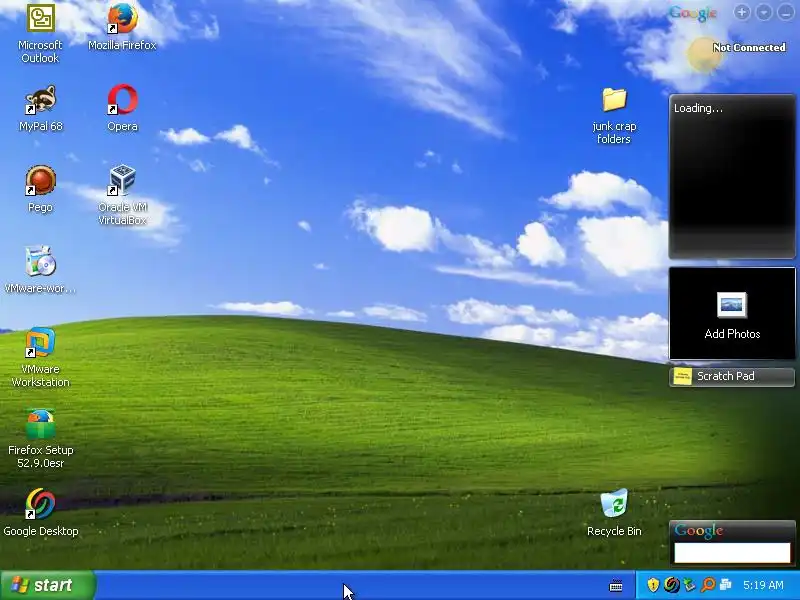Viewport: 800px width, 600px height.
Task: Expand the Scratch Pad gadget
Action: coord(732,377)
